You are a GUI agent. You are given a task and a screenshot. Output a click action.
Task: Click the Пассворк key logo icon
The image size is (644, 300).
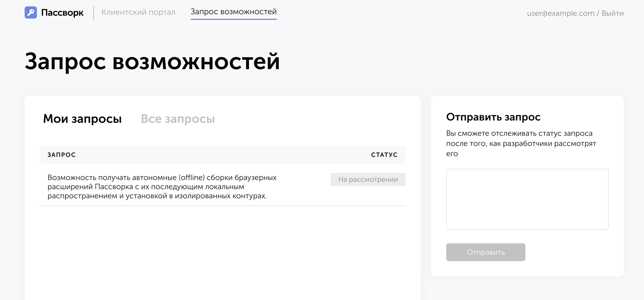pyautogui.click(x=31, y=12)
